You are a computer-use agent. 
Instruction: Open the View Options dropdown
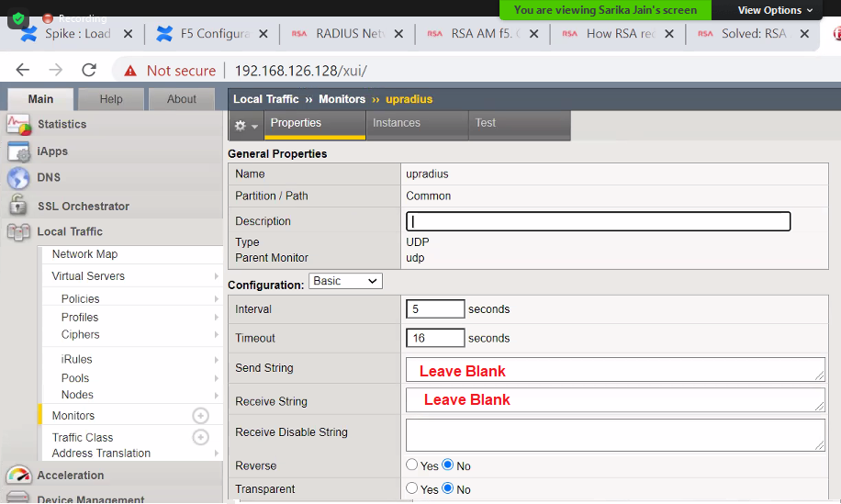(x=776, y=10)
